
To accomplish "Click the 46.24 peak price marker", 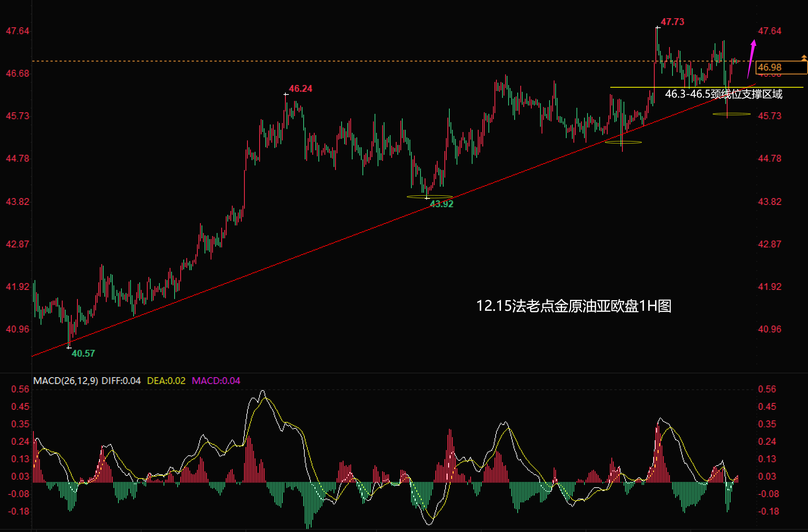I will (300, 89).
